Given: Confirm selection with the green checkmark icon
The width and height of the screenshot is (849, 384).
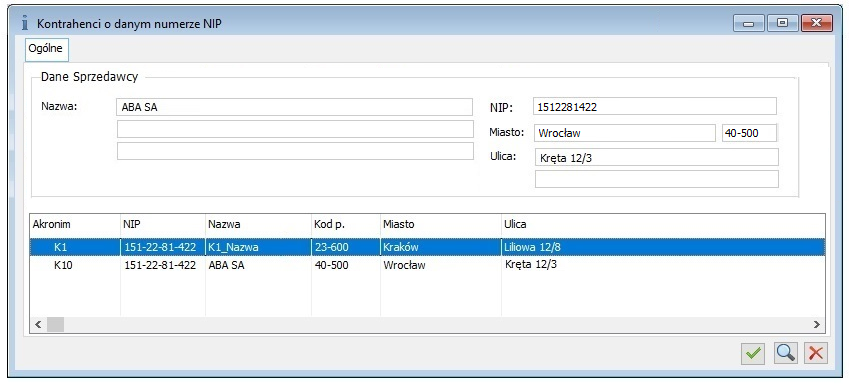Looking at the screenshot, I should [752, 354].
